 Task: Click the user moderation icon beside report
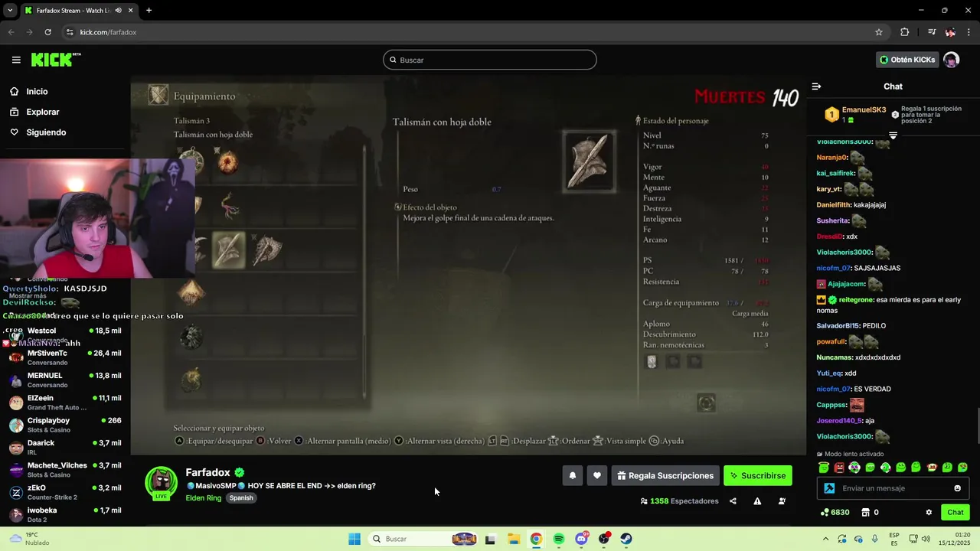tap(782, 501)
